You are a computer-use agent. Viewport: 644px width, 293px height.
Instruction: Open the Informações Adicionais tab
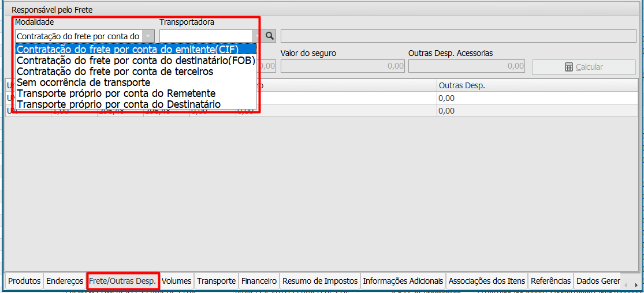pyautogui.click(x=403, y=281)
